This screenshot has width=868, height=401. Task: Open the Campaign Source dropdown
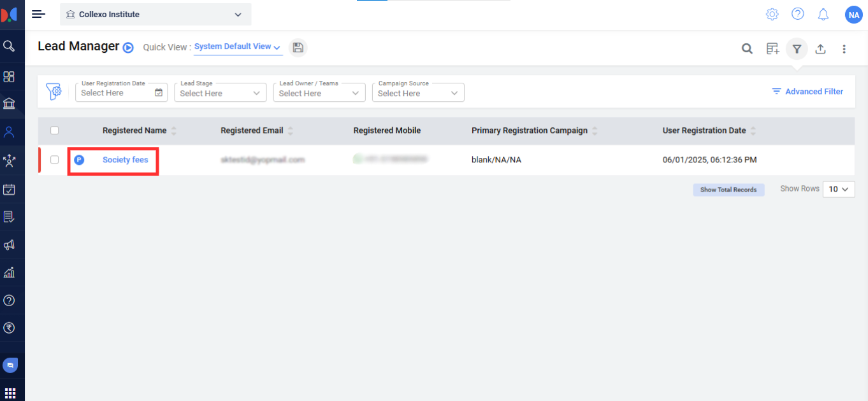418,93
